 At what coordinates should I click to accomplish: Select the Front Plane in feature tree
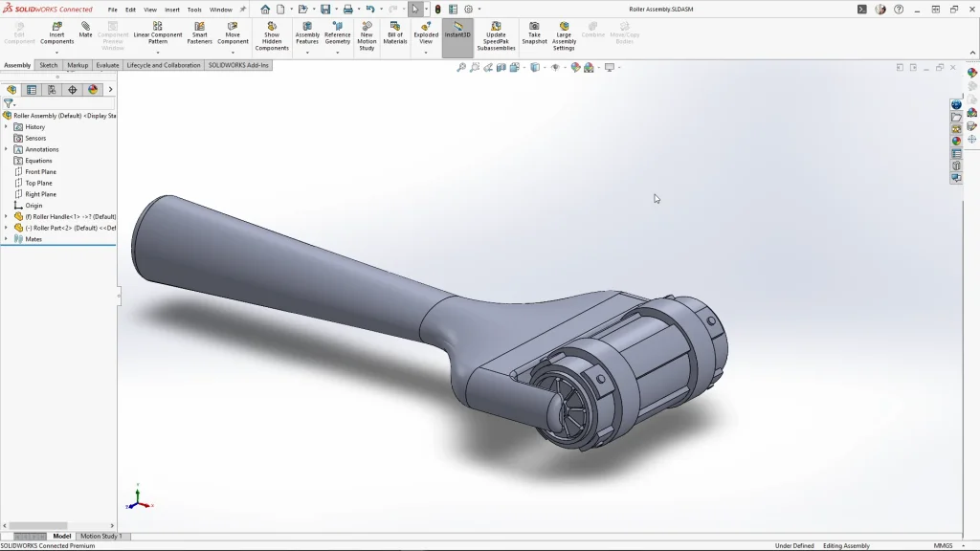pyautogui.click(x=40, y=172)
